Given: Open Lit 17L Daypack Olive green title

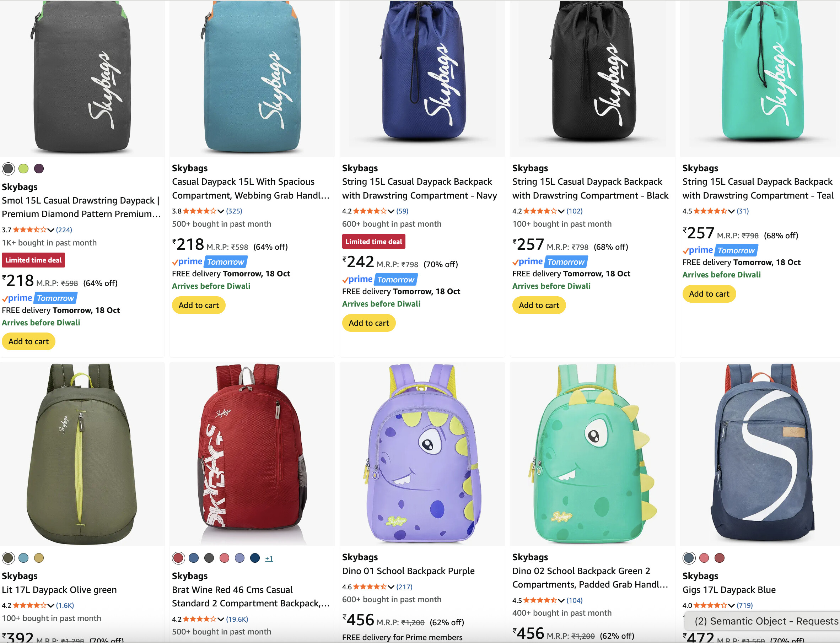Looking at the screenshot, I should (59, 590).
